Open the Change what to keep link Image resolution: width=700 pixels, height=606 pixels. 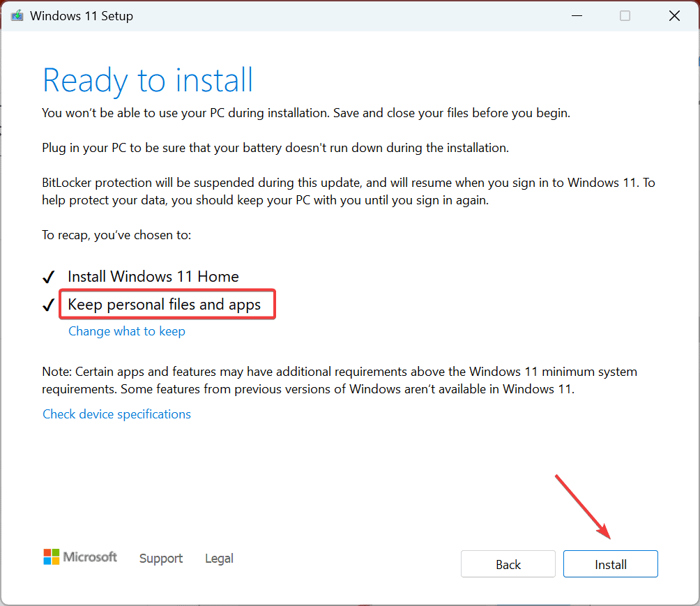pos(126,331)
